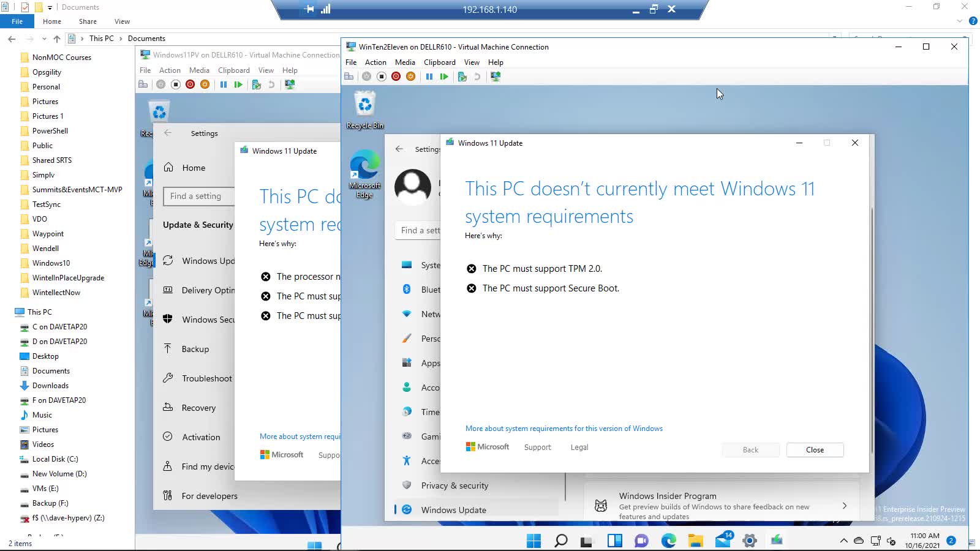Pause the Windows11PV virtual machine
The image size is (980, 551).
[224, 84]
